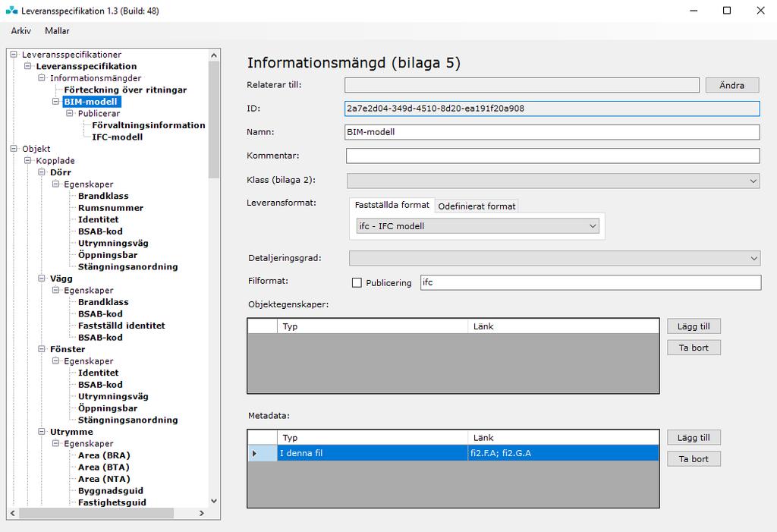Collapse Egenskaper under Vägg
This screenshot has width=777, height=532.
(x=55, y=290)
